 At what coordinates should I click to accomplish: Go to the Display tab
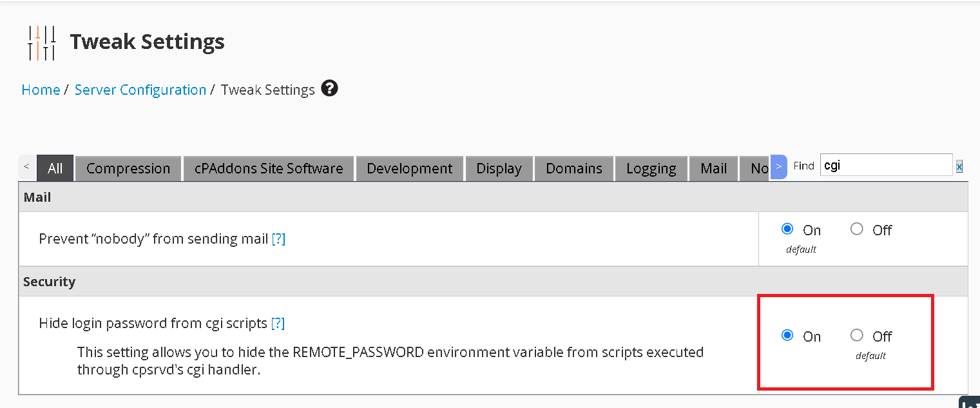[499, 169]
